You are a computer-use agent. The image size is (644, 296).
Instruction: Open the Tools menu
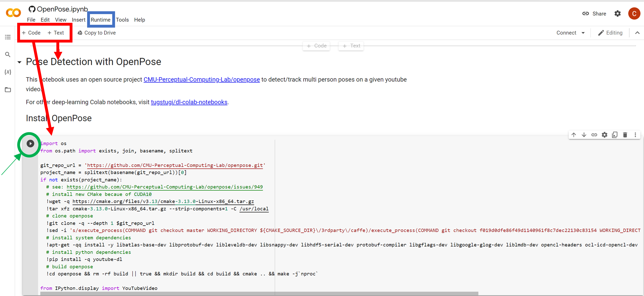[x=122, y=20]
